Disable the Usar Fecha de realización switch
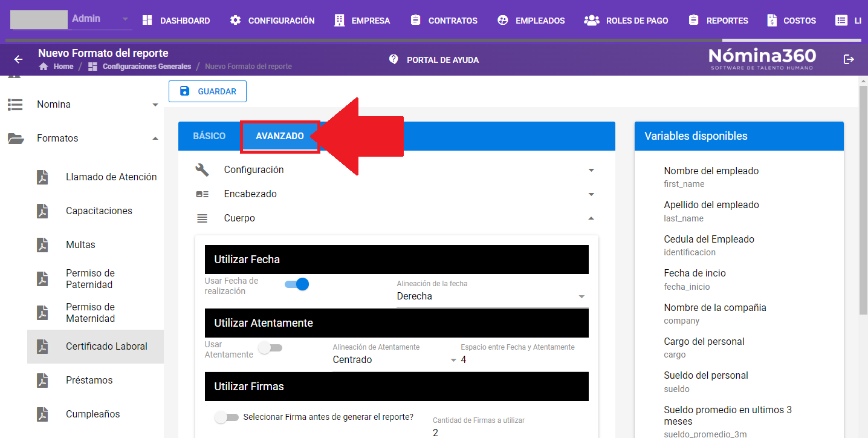The height and width of the screenshot is (438, 868). point(297,284)
